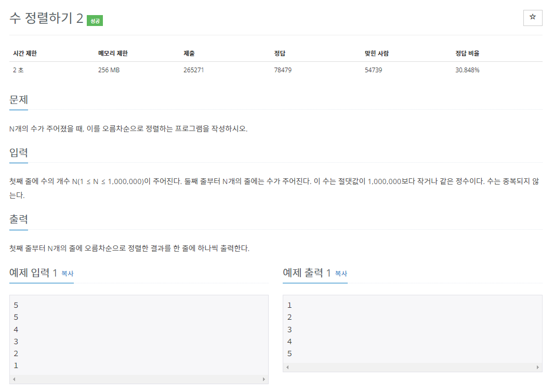Click the 문제 section heading

coord(19,100)
